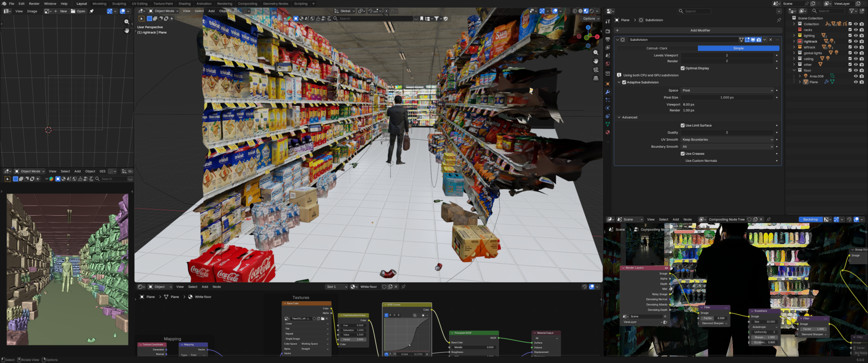This screenshot has width=868, height=363.
Task: Switch perspective/orthographic grid gizmo in 3D viewport
Action: click(596, 78)
